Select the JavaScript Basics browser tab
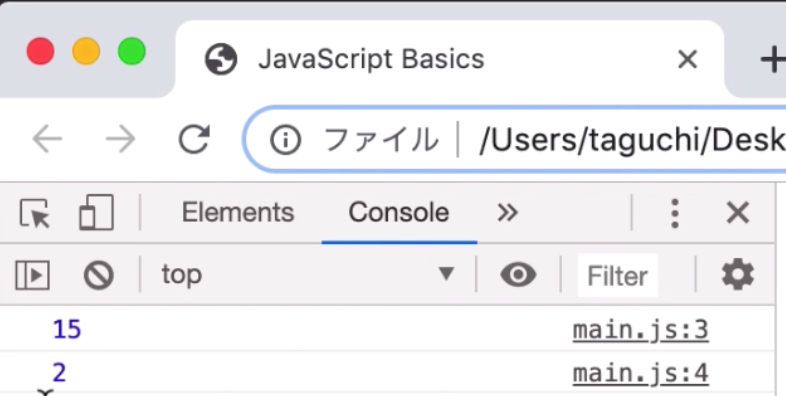This screenshot has width=786, height=396. [x=449, y=59]
